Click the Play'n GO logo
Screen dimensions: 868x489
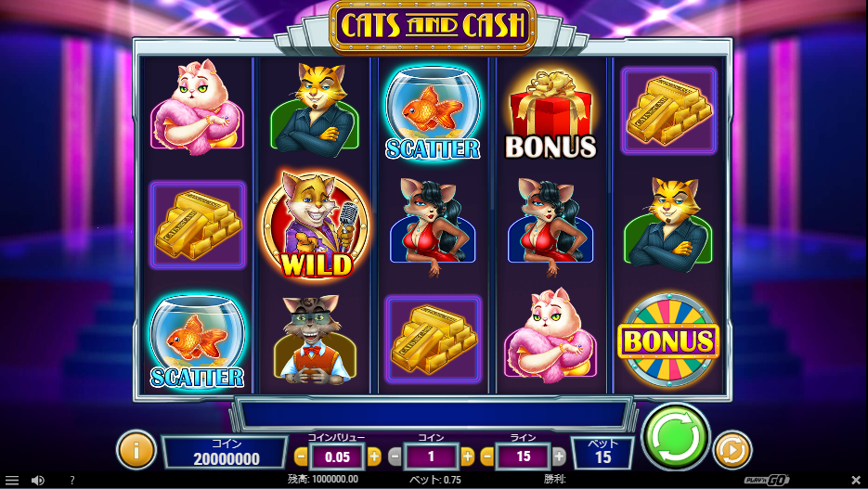767,480
